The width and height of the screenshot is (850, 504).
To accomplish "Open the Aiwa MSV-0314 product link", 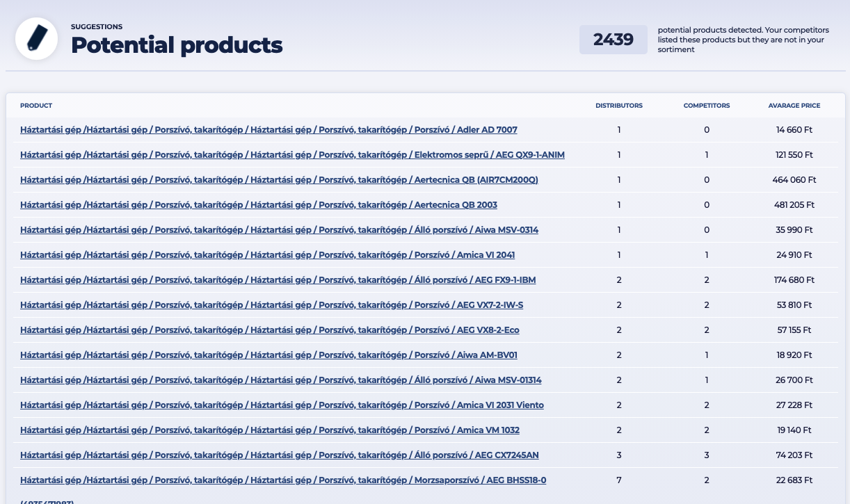I will (279, 230).
